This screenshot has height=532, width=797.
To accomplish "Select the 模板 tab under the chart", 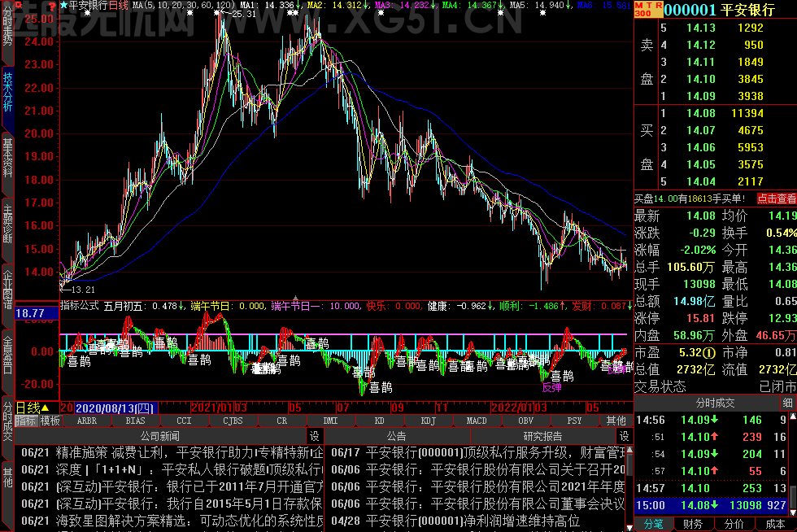I will (50, 421).
